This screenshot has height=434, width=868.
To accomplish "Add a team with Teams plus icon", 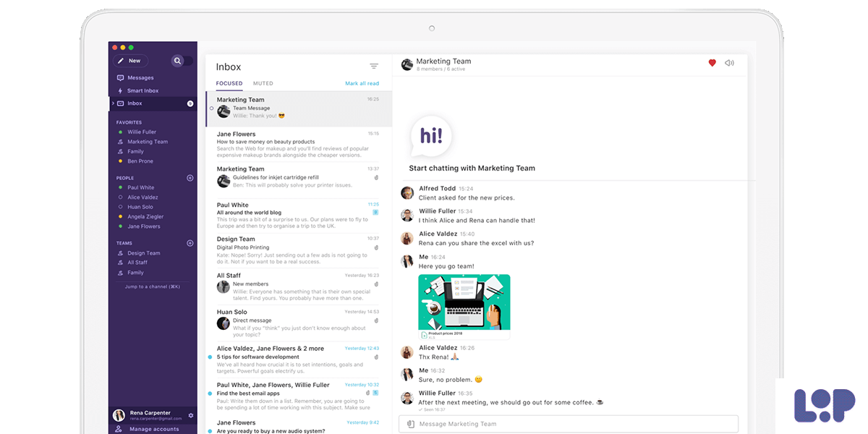I will click(x=190, y=243).
